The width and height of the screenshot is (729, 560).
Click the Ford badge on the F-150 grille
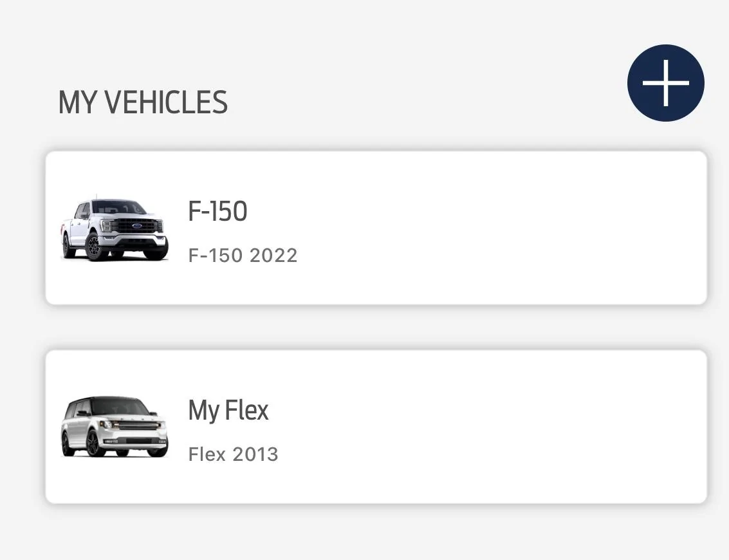(138, 226)
